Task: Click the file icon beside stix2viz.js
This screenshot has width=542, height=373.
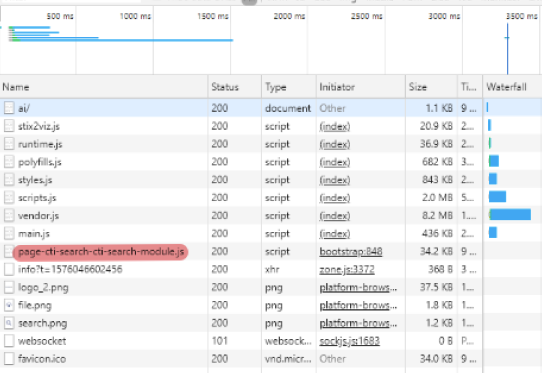Action: [x=9, y=126]
